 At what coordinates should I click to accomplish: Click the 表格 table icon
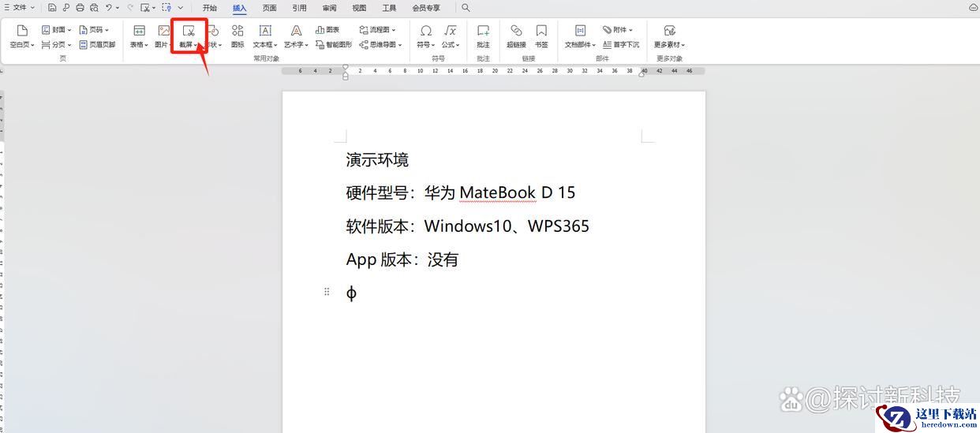[139, 31]
